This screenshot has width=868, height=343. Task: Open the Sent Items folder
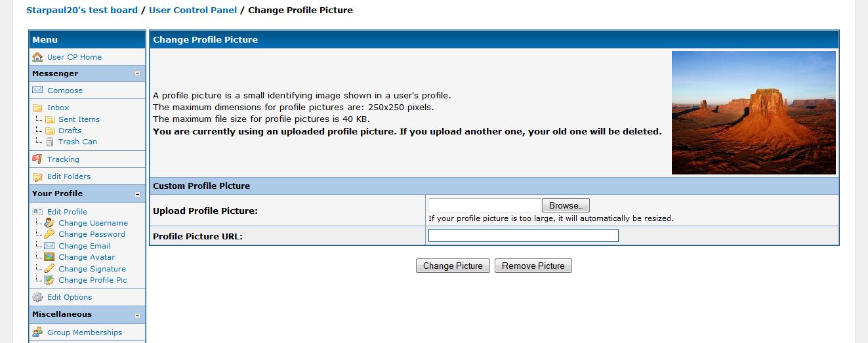(79, 119)
